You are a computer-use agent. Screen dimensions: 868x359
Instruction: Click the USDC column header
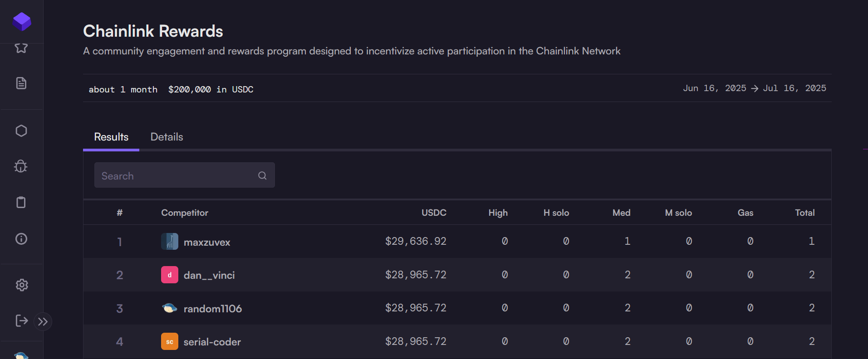click(434, 213)
